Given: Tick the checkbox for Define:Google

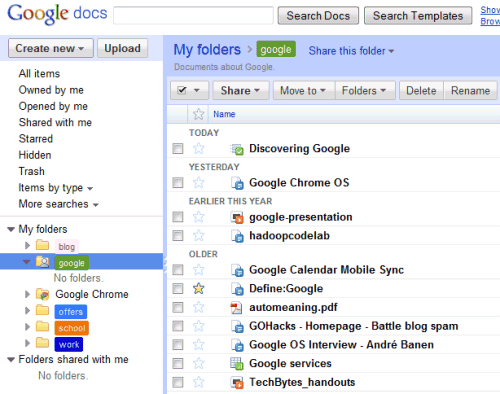Looking at the screenshot, I should click(178, 288).
